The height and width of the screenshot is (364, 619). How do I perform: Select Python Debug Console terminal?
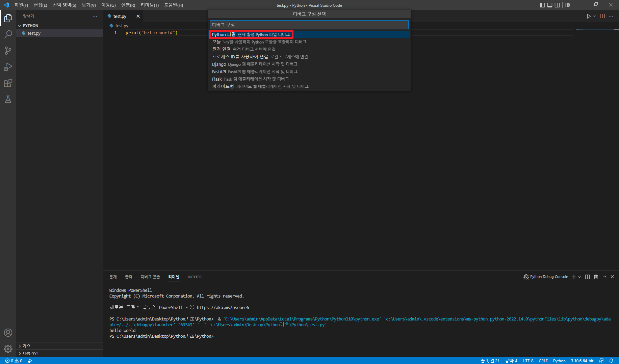(546, 277)
